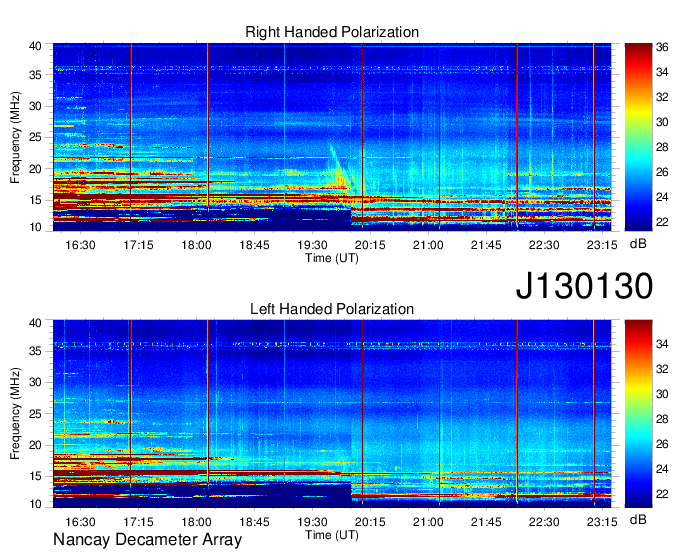Click the 22:30 time tick of the top plot
The height and width of the screenshot is (552, 680).
point(544,245)
